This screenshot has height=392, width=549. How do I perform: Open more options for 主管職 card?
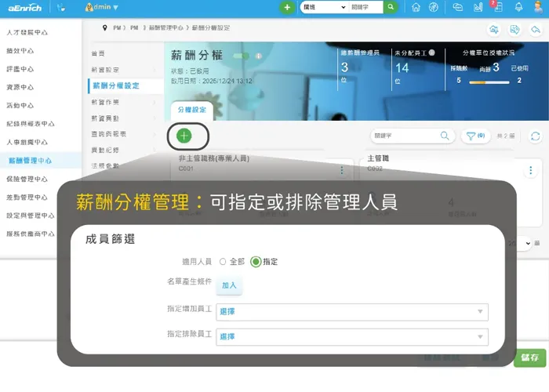pos(531,170)
